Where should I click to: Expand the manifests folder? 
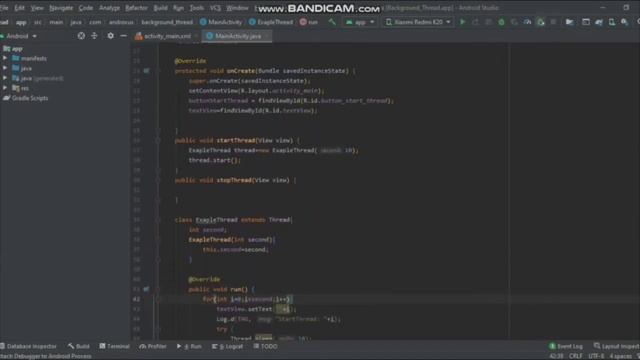pyautogui.click(x=5, y=58)
